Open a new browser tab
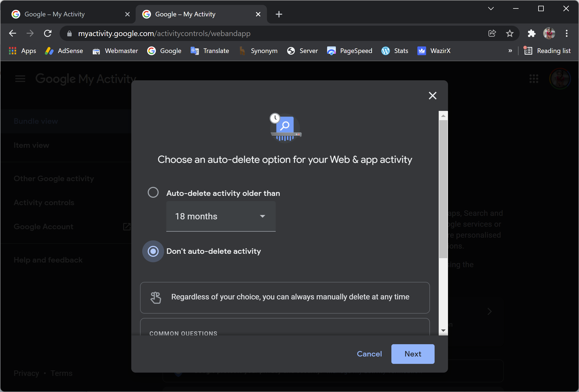The height and width of the screenshot is (392, 579). (x=279, y=14)
